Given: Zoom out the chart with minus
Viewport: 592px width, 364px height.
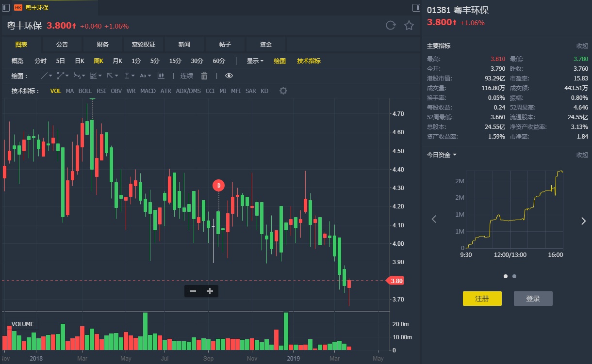Looking at the screenshot, I should [193, 291].
